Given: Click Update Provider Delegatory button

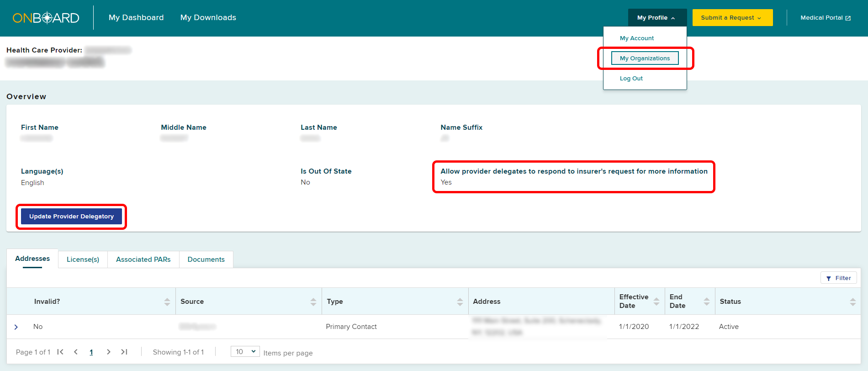Looking at the screenshot, I should pyautogui.click(x=71, y=217).
